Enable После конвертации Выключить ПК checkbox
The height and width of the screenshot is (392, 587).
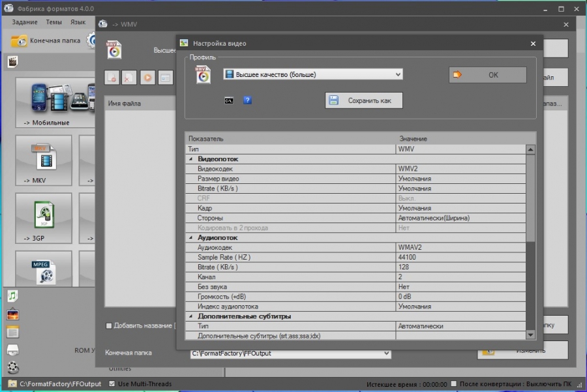coord(454,384)
